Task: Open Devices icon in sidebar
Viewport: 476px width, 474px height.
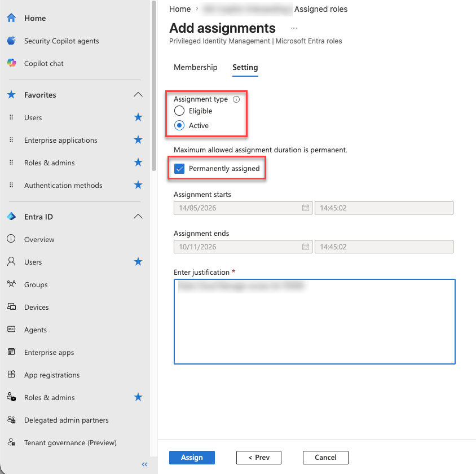Action: tap(11, 306)
